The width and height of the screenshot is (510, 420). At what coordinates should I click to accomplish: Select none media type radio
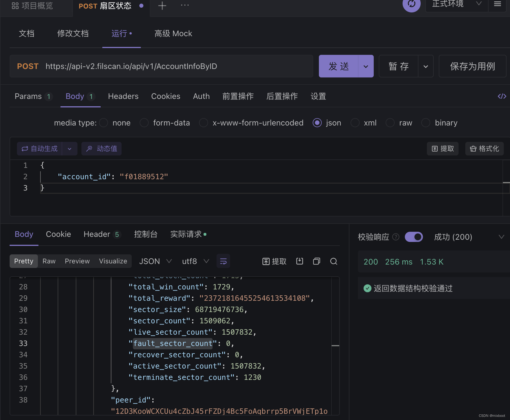tap(103, 123)
